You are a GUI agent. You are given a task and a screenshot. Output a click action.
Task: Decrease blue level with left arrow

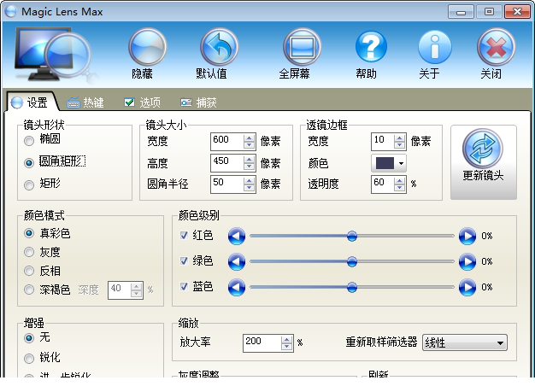(x=237, y=287)
